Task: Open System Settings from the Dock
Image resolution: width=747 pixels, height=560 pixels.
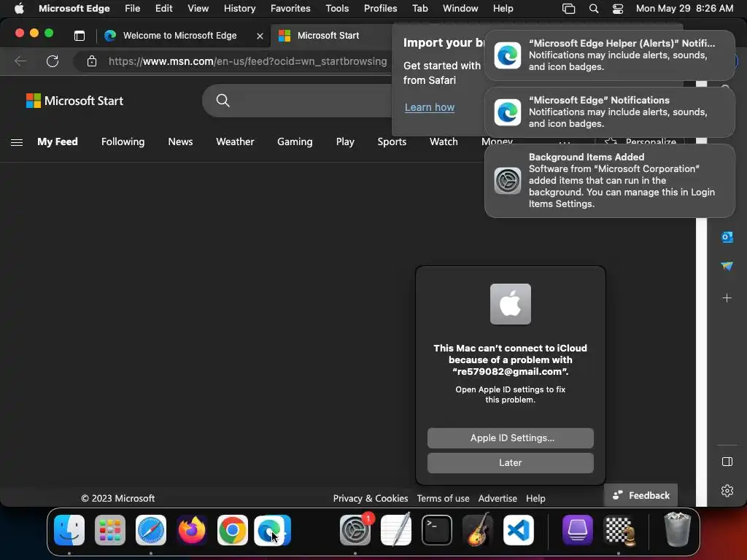Action: click(x=355, y=529)
